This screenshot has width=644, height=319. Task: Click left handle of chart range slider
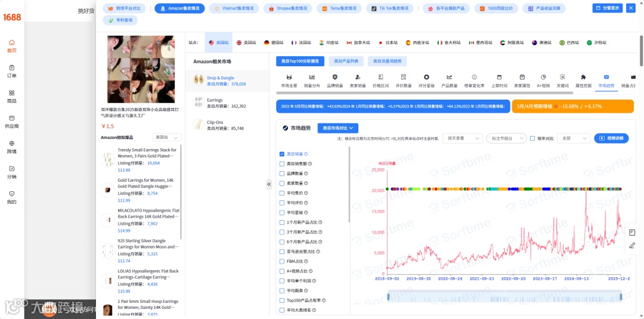click(x=388, y=296)
